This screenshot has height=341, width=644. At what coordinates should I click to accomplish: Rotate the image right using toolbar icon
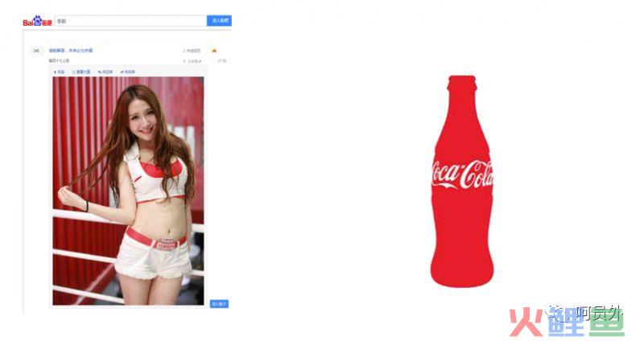pyautogui.click(x=128, y=72)
